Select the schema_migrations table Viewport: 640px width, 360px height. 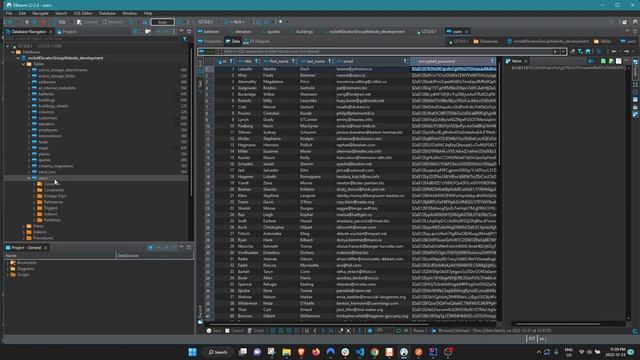tap(56, 166)
